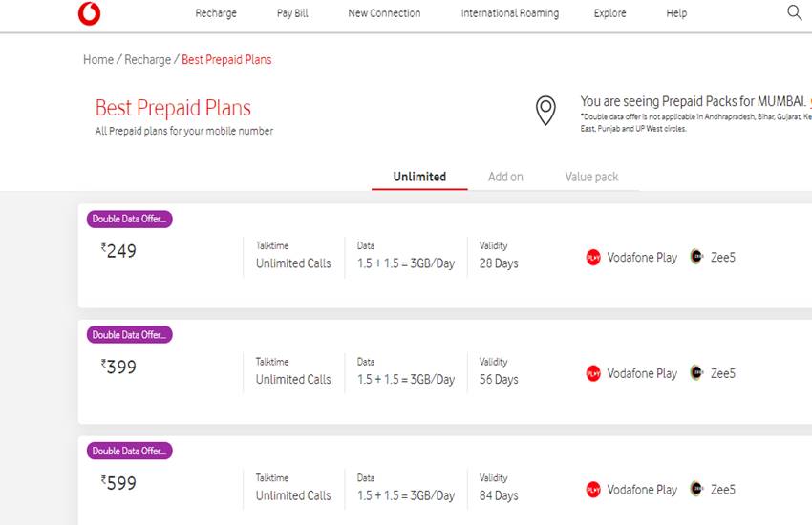This screenshot has height=525, width=812.
Task: Switch to the Value pack tab
Action: pyautogui.click(x=591, y=177)
